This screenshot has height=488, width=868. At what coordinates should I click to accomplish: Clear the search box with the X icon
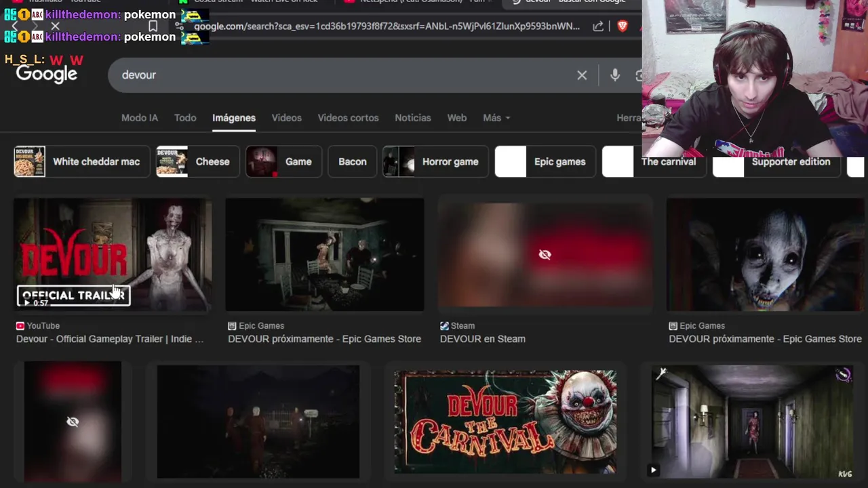(582, 75)
